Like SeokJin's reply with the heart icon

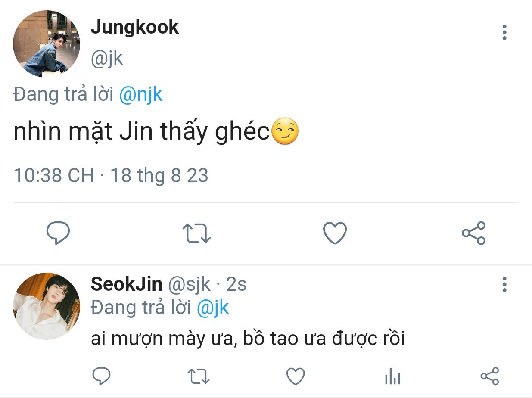[x=296, y=376]
